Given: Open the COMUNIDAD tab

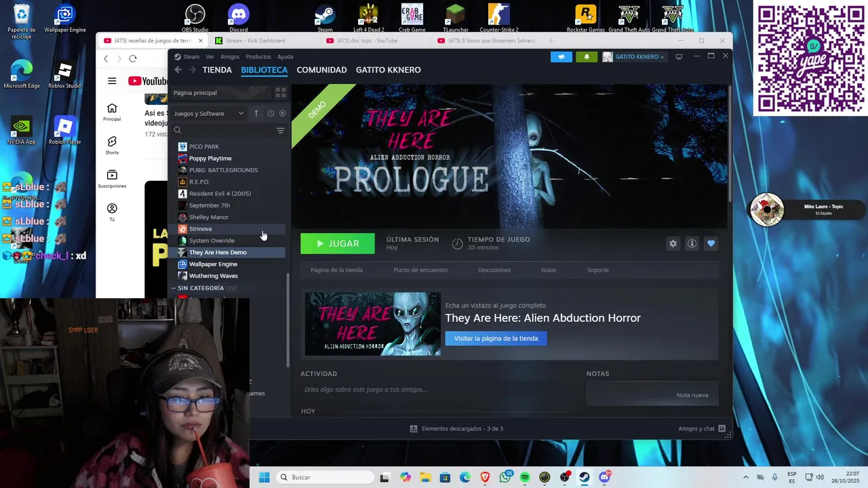Looking at the screenshot, I should coord(321,70).
